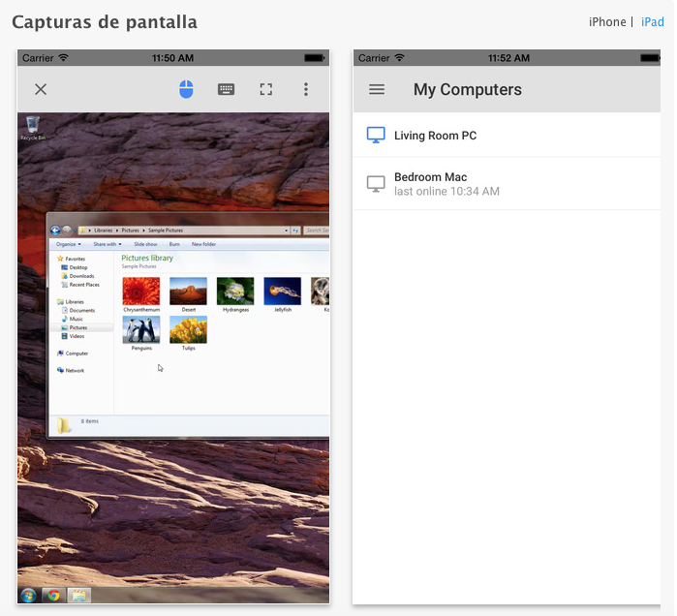Open the Recycle Bin on the desktop
The image size is (677, 616).
pos(33,126)
